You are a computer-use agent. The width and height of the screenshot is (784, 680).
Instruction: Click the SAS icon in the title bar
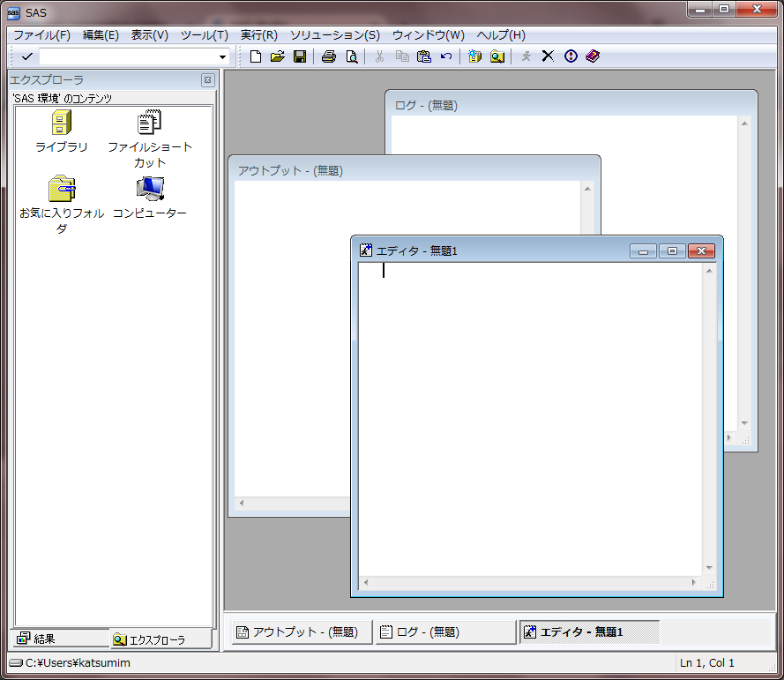click(13, 13)
